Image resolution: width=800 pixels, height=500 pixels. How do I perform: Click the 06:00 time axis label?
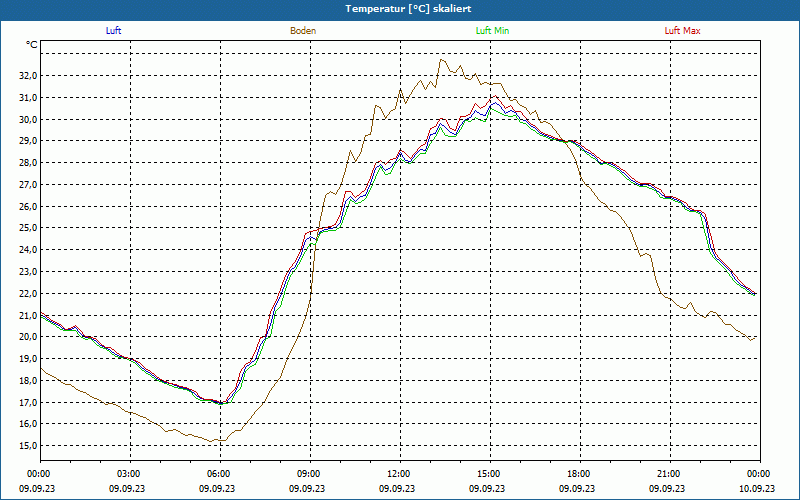coord(220,474)
